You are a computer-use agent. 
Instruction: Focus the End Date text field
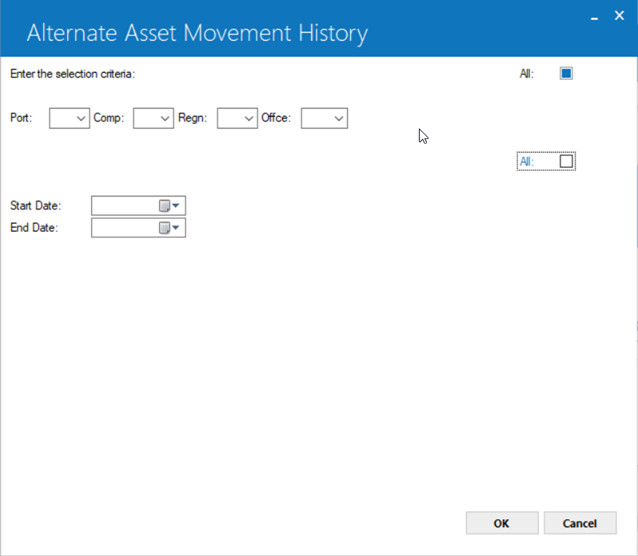tap(125, 228)
